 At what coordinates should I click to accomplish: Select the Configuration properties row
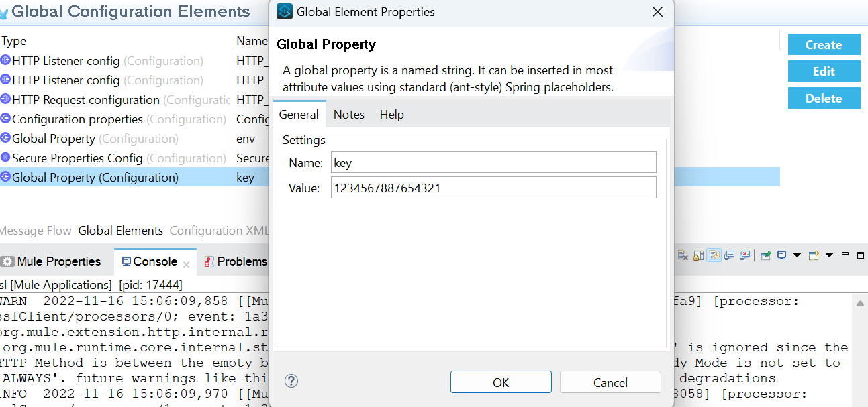[134, 119]
